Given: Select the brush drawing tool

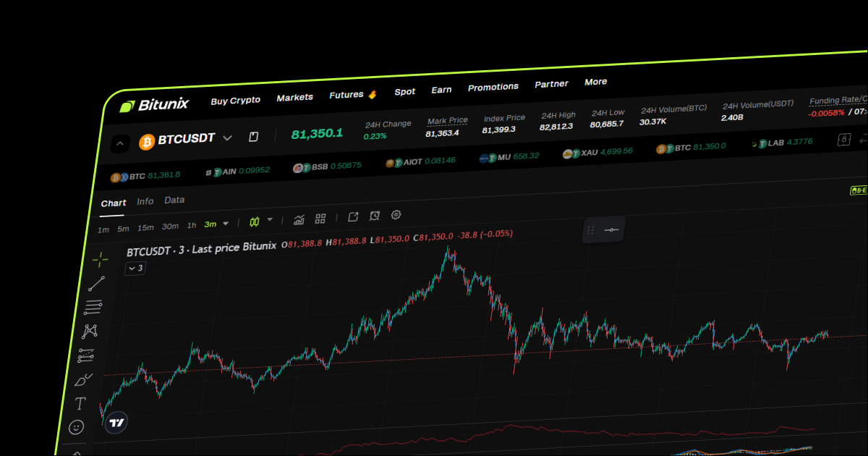Looking at the screenshot, I should click(x=83, y=379).
